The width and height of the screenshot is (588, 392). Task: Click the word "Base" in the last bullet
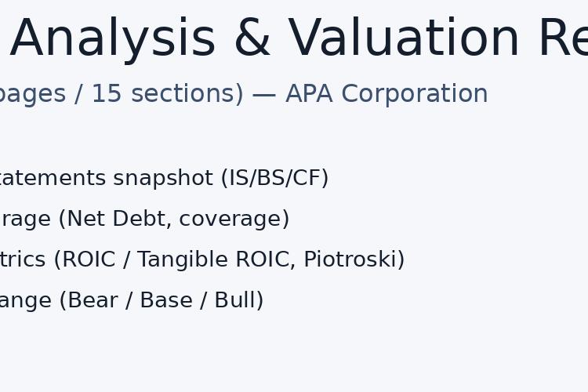click(x=166, y=300)
